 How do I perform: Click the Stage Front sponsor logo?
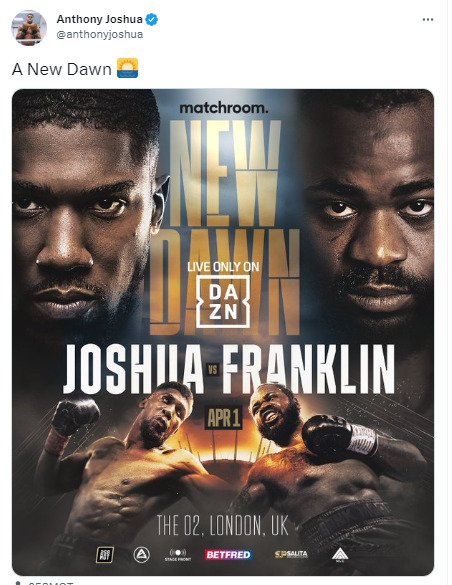click(178, 555)
